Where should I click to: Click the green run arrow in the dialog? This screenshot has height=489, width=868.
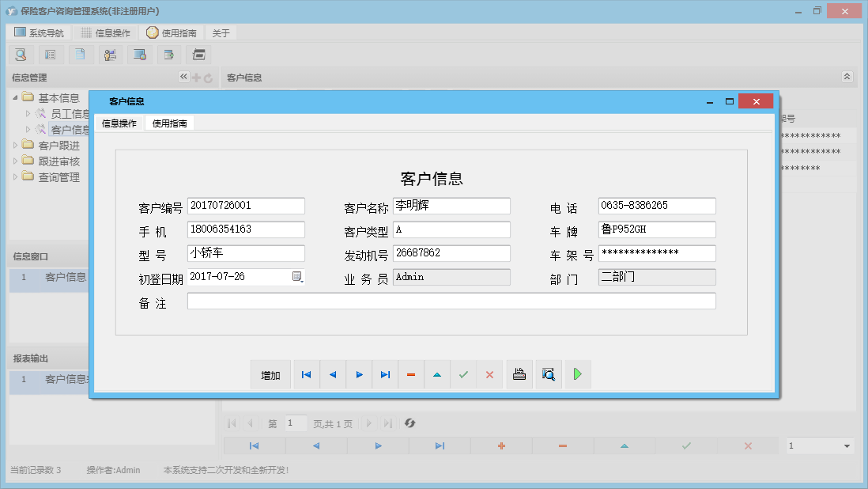click(578, 374)
